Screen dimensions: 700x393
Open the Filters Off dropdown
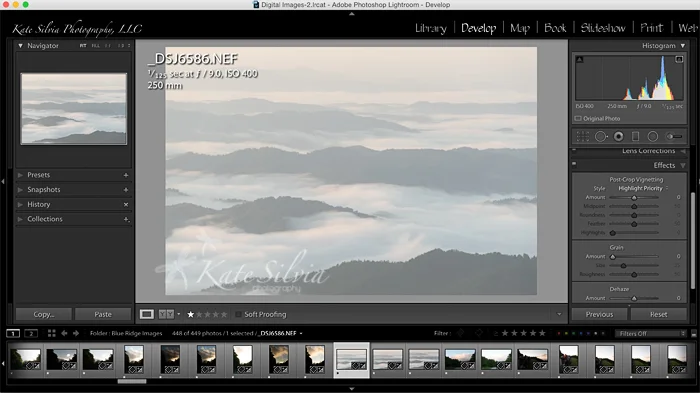[x=650, y=334]
